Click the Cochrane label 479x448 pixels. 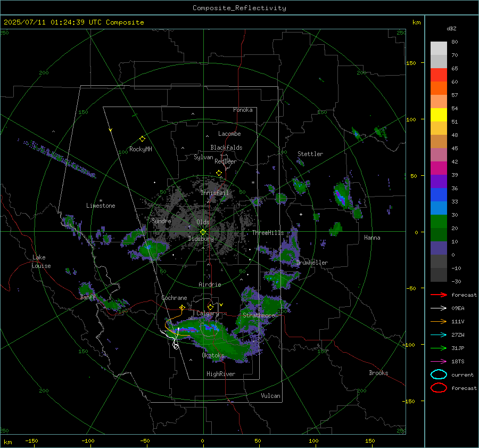click(x=174, y=298)
